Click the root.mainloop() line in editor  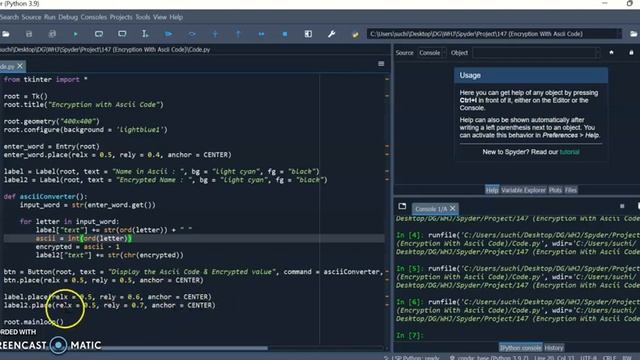point(33,322)
